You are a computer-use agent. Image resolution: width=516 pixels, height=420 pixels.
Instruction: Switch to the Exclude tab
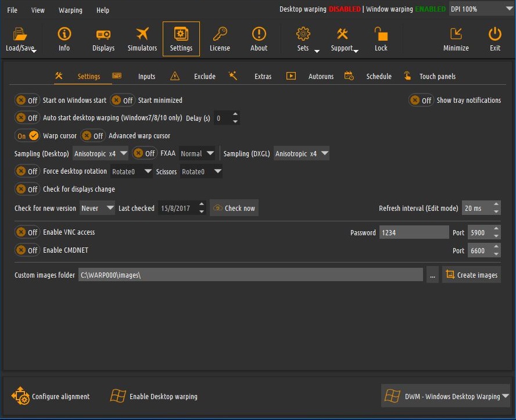(205, 76)
